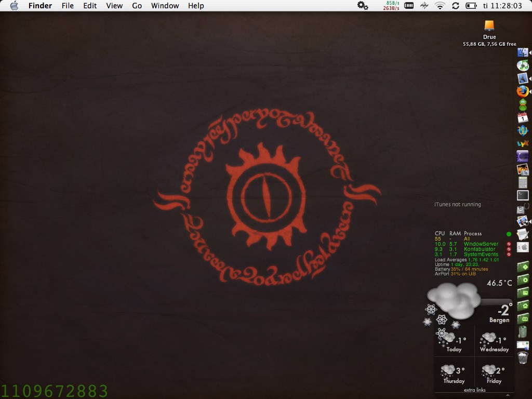The width and height of the screenshot is (532, 399).
Task: Open the green Downloads arrow folder
Action: coord(523,280)
